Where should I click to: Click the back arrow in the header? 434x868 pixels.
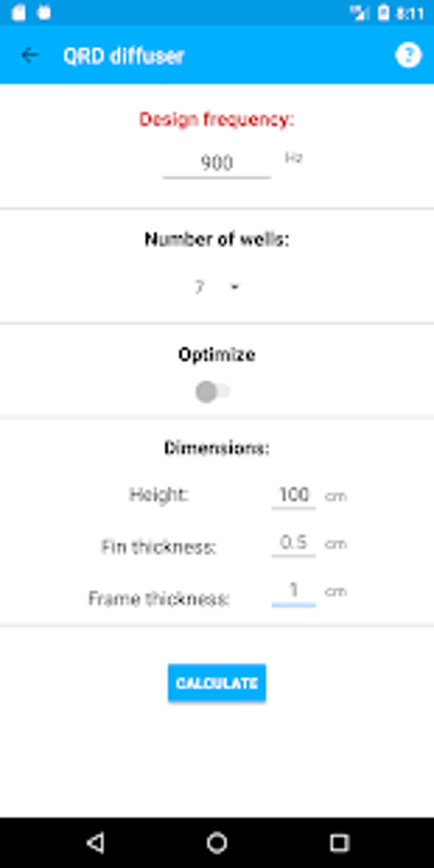point(29,55)
